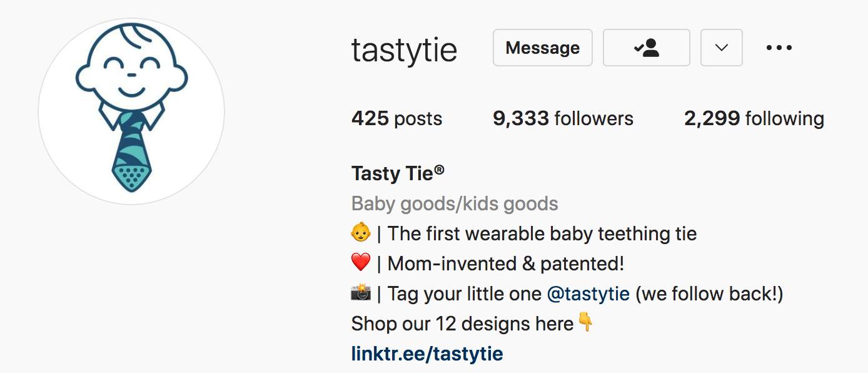Image resolution: width=868 pixels, height=373 pixels.
Task: Expand similar account suggestions via the chevron
Action: pos(721,48)
